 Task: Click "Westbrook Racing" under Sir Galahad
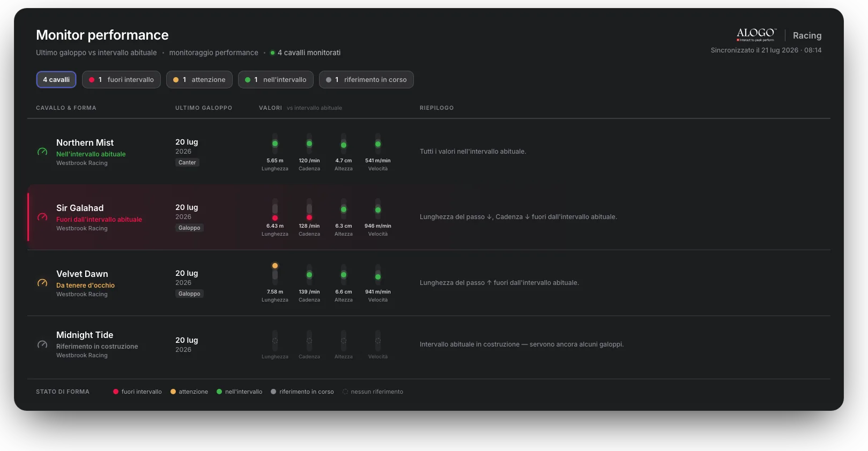[x=82, y=228]
